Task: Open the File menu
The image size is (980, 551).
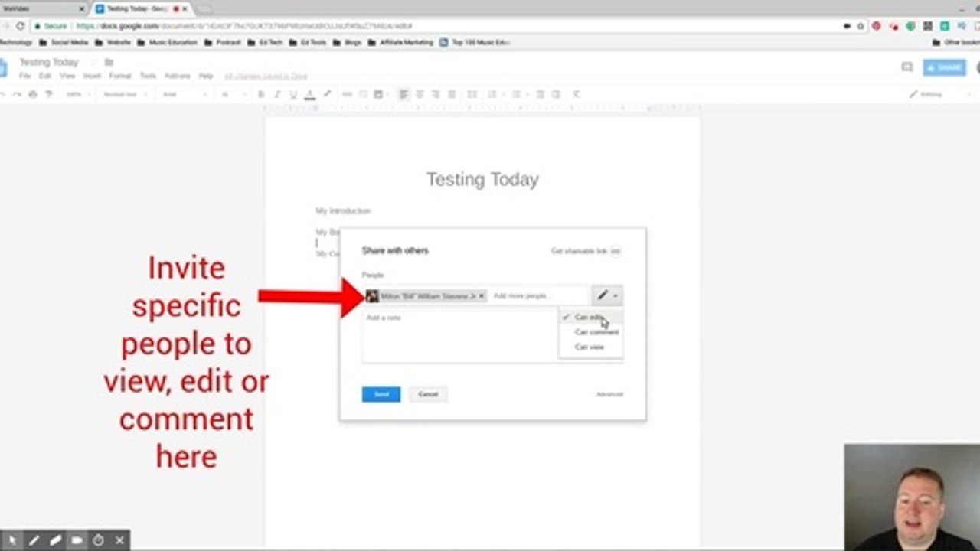Action: tap(24, 76)
